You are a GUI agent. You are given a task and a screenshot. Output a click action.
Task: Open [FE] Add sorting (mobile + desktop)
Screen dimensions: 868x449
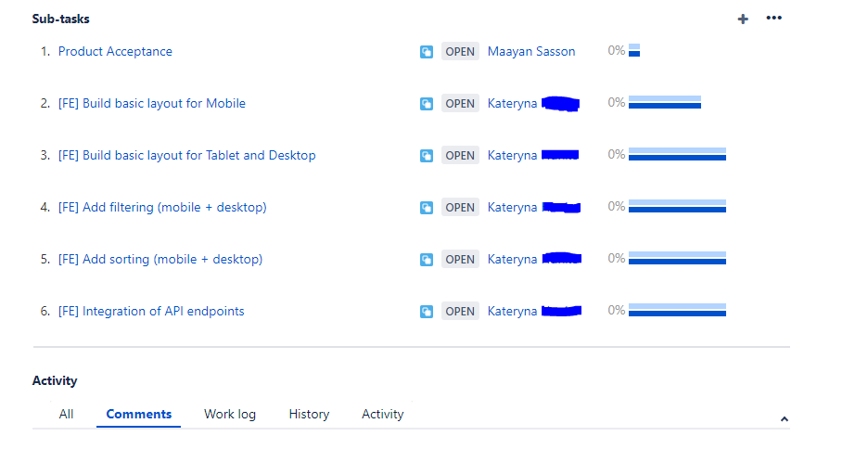160,260
